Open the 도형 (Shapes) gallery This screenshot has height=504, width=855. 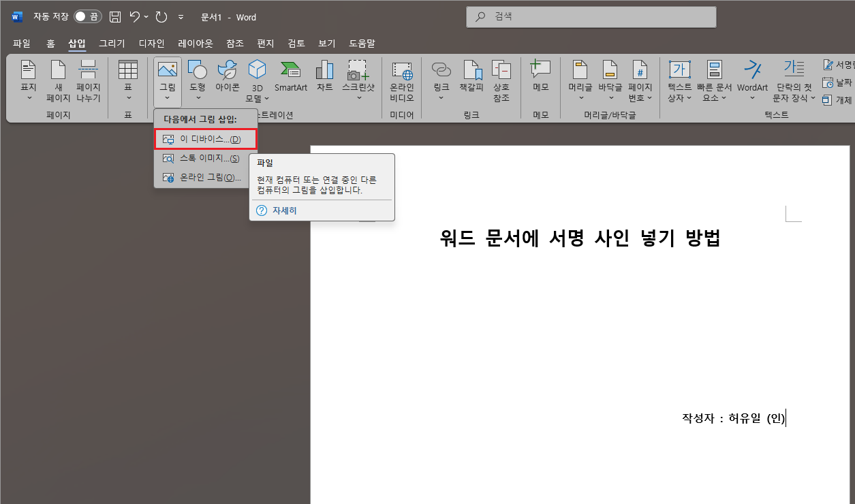tap(198, 81)
